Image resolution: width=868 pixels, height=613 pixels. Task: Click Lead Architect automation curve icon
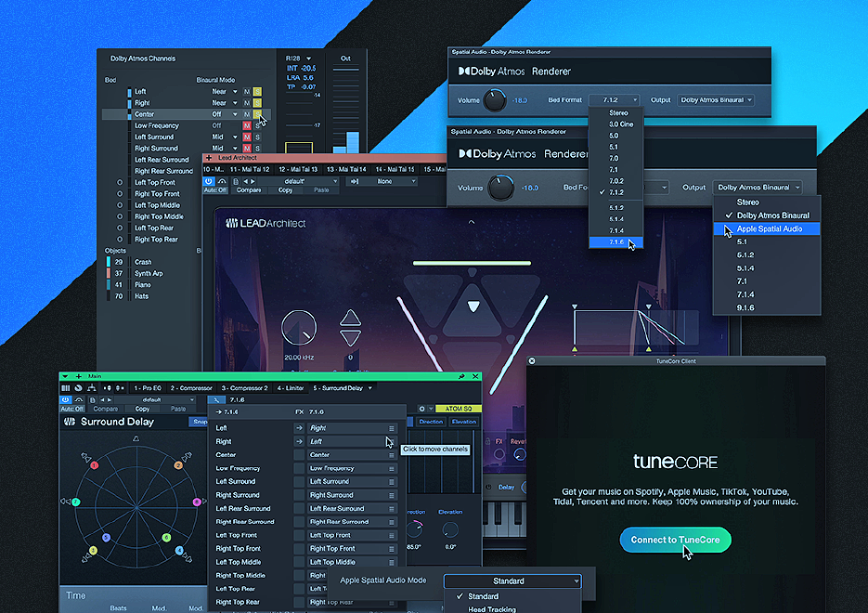coord(222,181)
